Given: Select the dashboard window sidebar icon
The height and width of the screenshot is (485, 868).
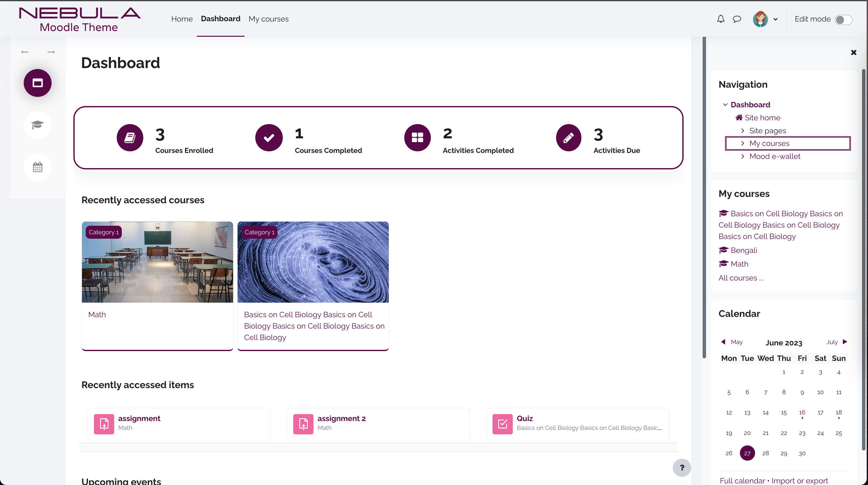Looking at the screenshot, I should point(37,83).
